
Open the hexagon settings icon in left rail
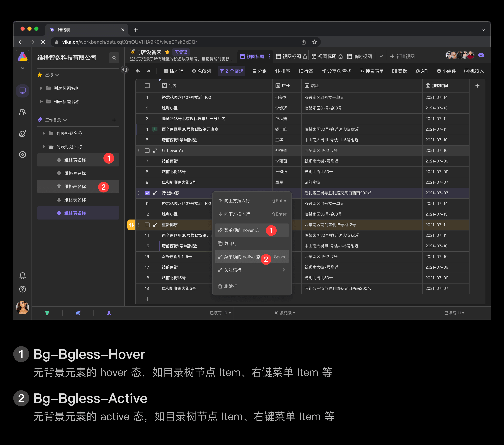22,155
